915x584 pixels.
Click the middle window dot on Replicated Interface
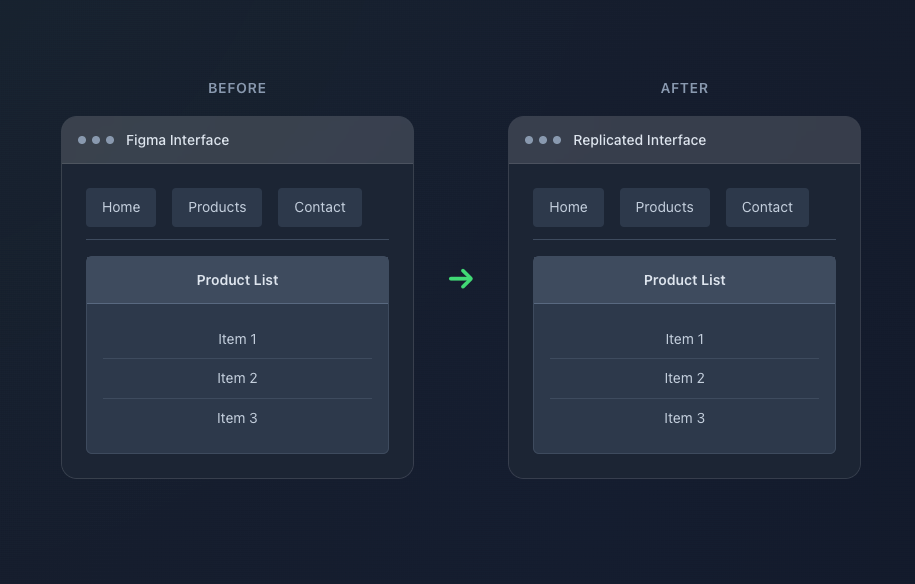pyautogui.click(x=543, y=140)
